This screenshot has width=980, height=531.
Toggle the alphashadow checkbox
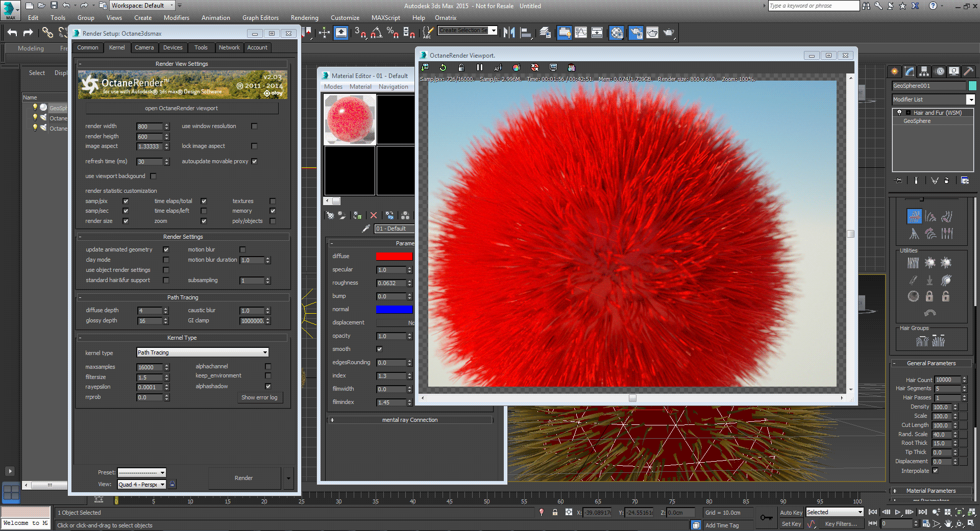pos(268,386)
